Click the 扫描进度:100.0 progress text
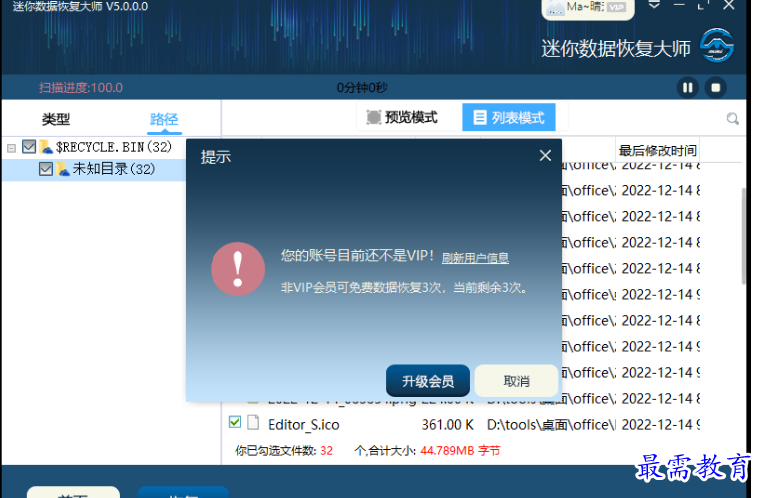759x498 pixels. click(81, 88)
